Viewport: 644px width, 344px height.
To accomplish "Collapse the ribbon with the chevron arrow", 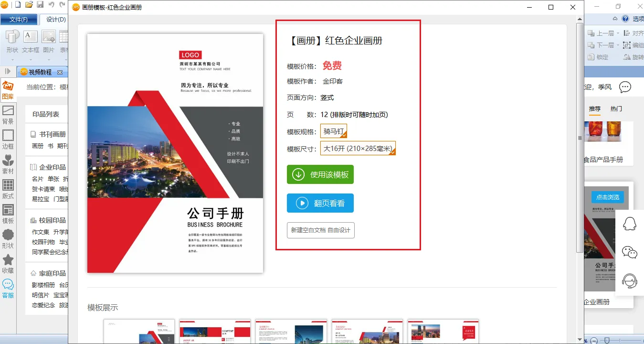I will tap(616, 19).
